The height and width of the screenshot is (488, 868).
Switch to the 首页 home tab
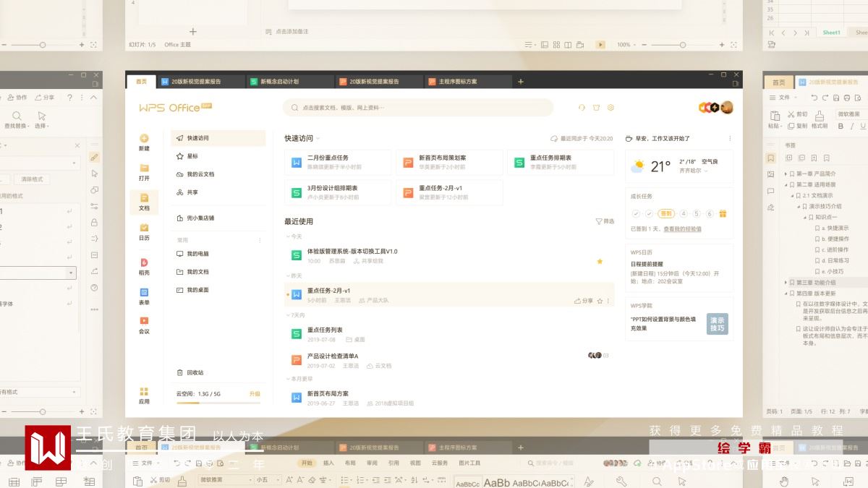point(141,82)
